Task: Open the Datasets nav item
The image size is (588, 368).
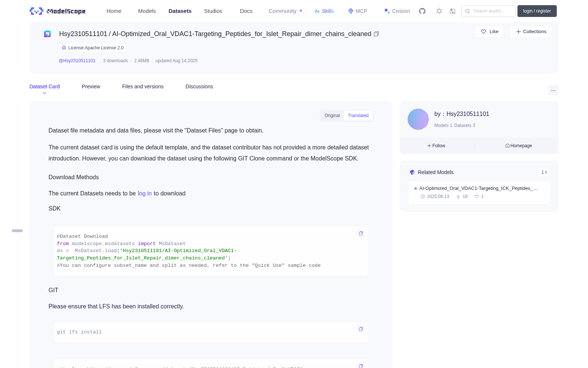Action: point(180,11)
